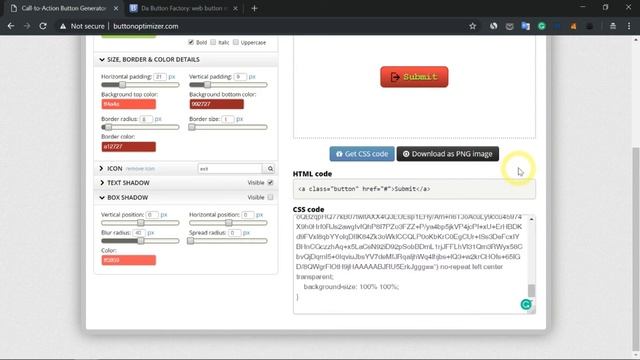Image resolution: width=640 pixels, height=360 pixels.
Task: Click the Vertical position slider handle
Action: point(141,223)
